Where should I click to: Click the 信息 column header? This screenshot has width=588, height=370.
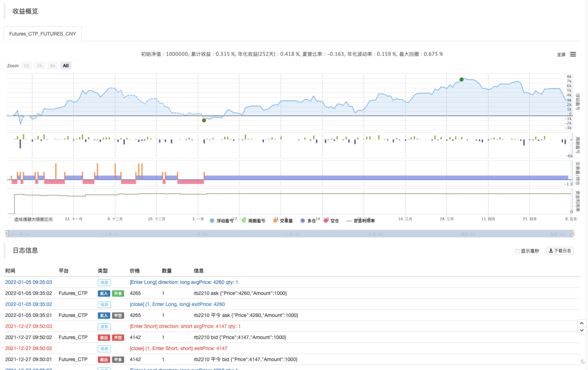click(199, 271)
